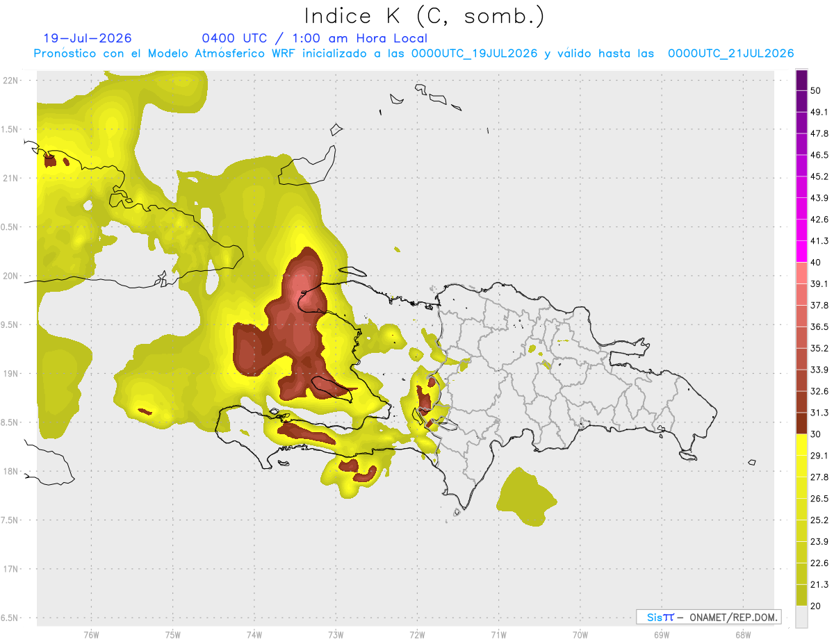Viewport: 834px width, 644px height.
Task: Click the legend value '49.1'
Action: click(819, 112)
